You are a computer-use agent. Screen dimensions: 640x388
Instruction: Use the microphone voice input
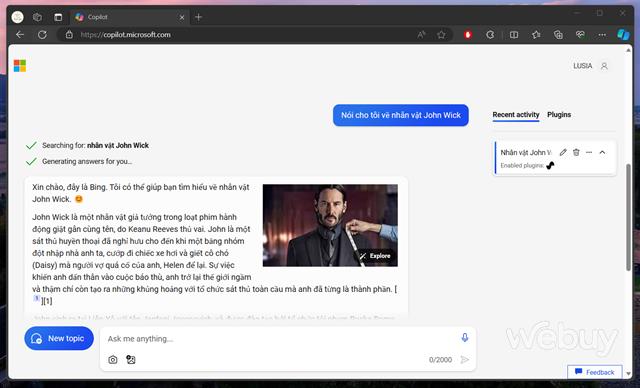464,338
